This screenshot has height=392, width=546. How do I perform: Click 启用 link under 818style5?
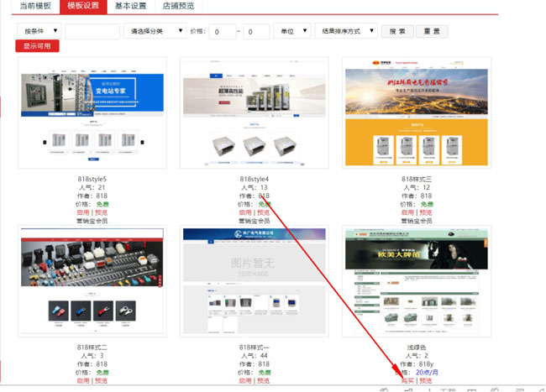83,212
